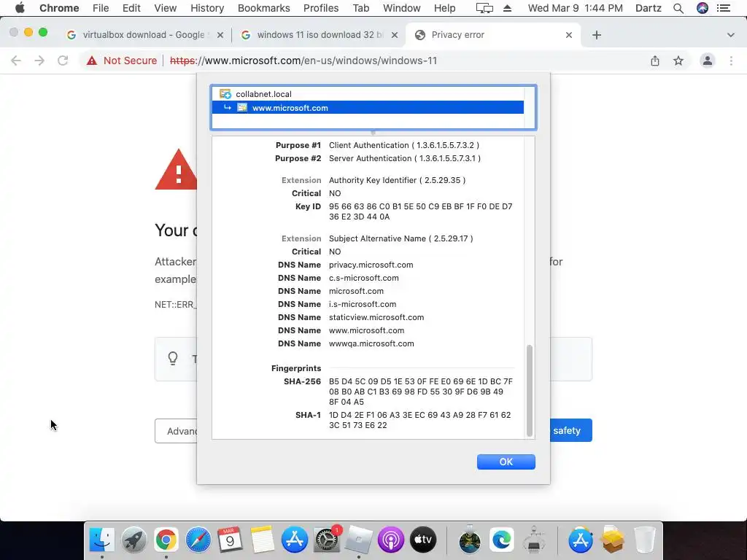Viewport: 747px width, 560px height.
Task: Bookmark this page with the star
Action: [678, 61]
